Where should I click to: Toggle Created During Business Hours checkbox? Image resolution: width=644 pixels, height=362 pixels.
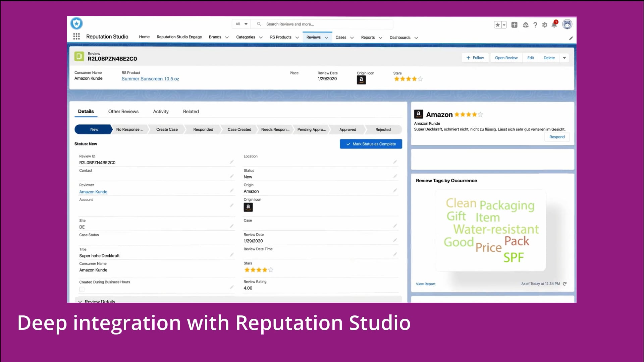[x=82, y=289]
